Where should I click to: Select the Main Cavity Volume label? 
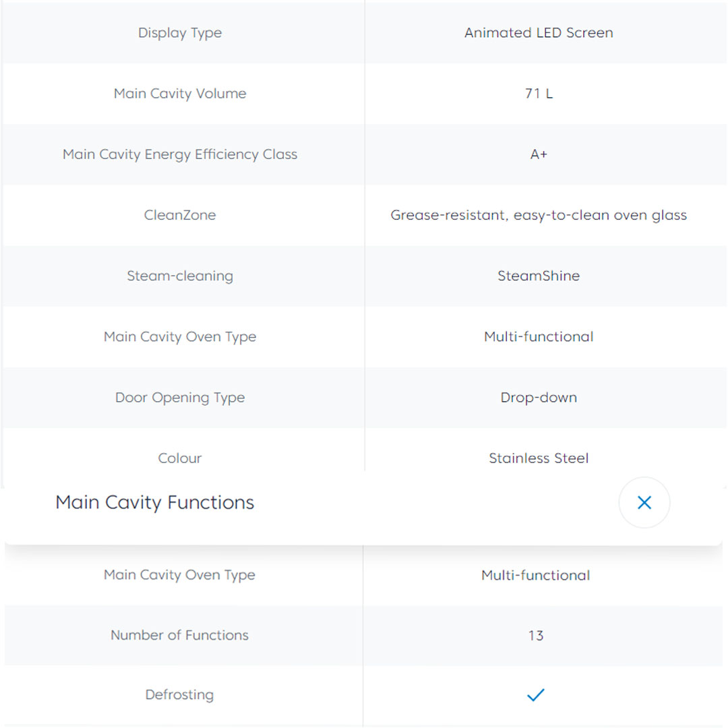[180, 94]
